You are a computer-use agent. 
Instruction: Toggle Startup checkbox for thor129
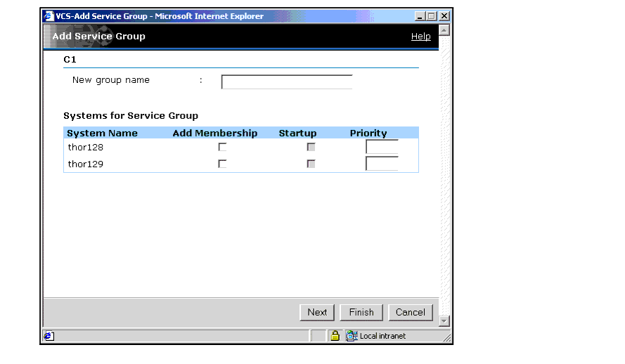[x=311, y=164]
